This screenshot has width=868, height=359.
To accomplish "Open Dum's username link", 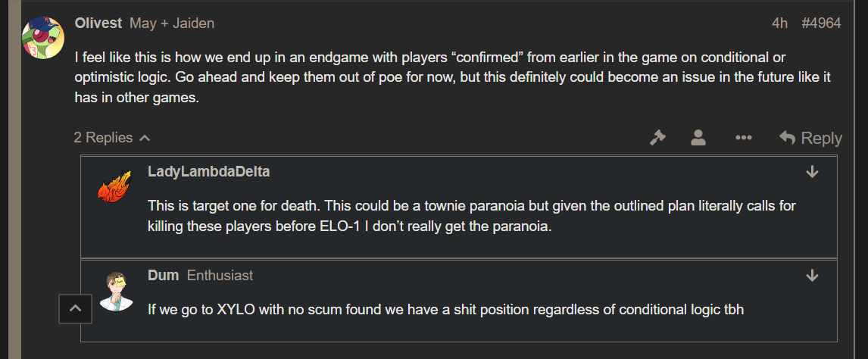I will tap(164, 275).
